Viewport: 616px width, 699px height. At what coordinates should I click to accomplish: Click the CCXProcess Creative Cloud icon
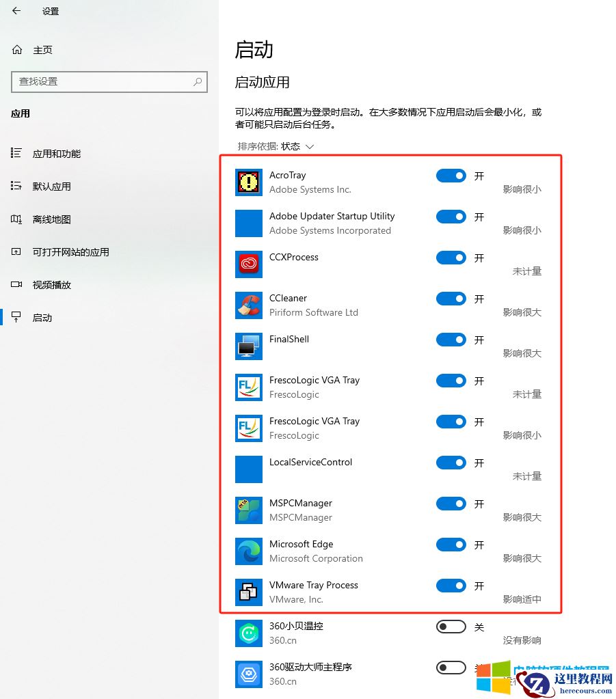[x=248, y=264]
